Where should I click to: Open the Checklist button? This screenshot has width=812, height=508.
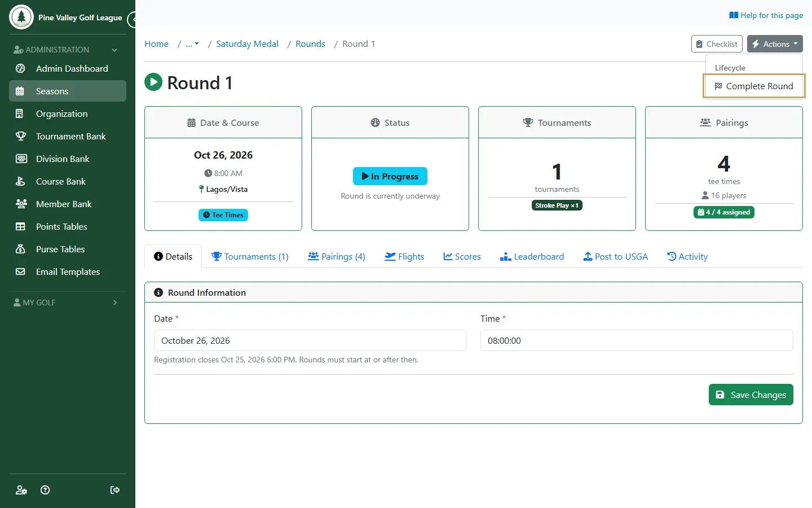click(717, 44)
